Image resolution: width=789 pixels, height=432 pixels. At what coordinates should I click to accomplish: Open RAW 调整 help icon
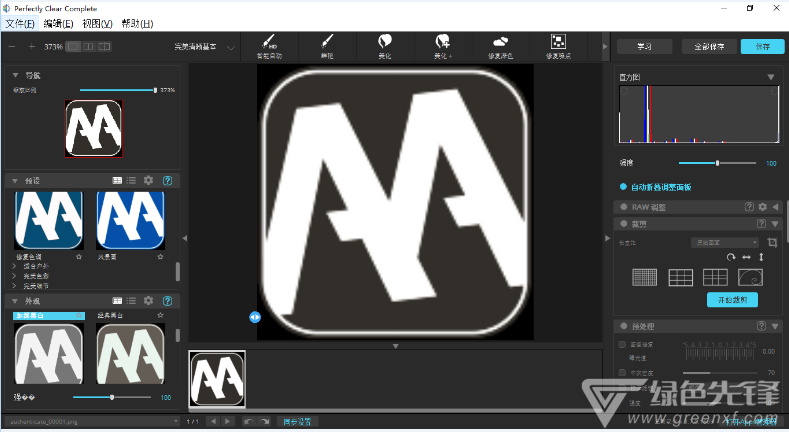[749, 207]
